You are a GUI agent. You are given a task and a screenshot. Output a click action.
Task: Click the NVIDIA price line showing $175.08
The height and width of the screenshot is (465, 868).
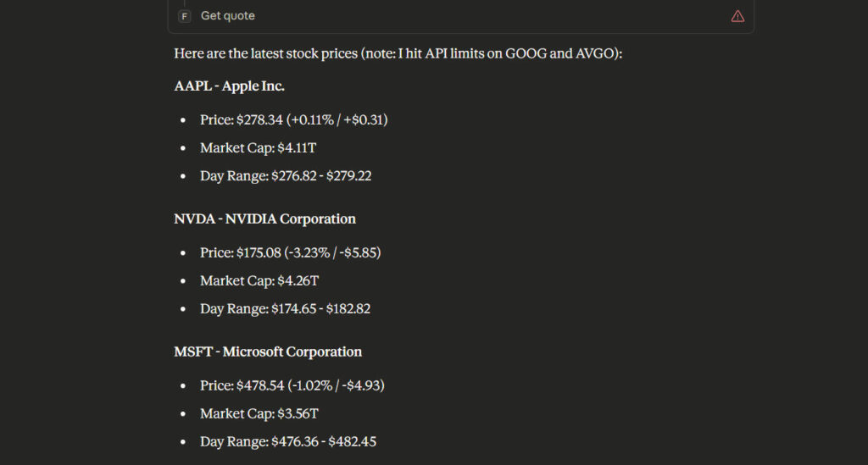pos(295,252)
